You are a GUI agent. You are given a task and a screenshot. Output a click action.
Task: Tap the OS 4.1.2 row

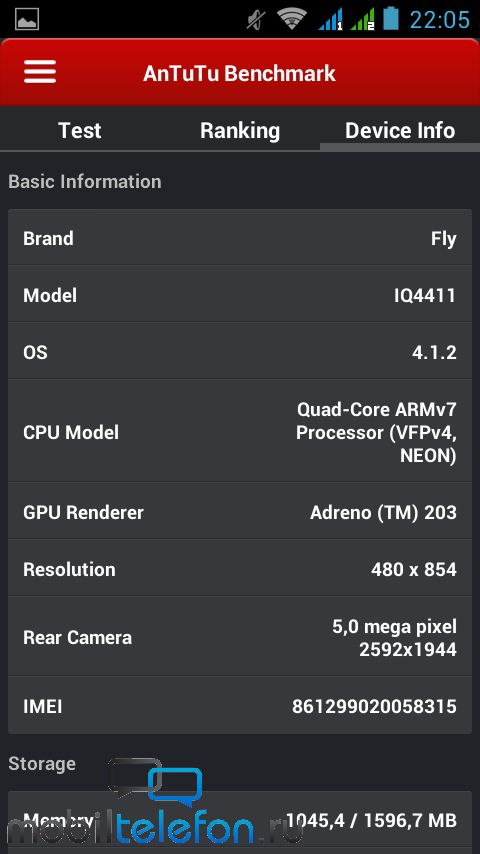point(240,352)
